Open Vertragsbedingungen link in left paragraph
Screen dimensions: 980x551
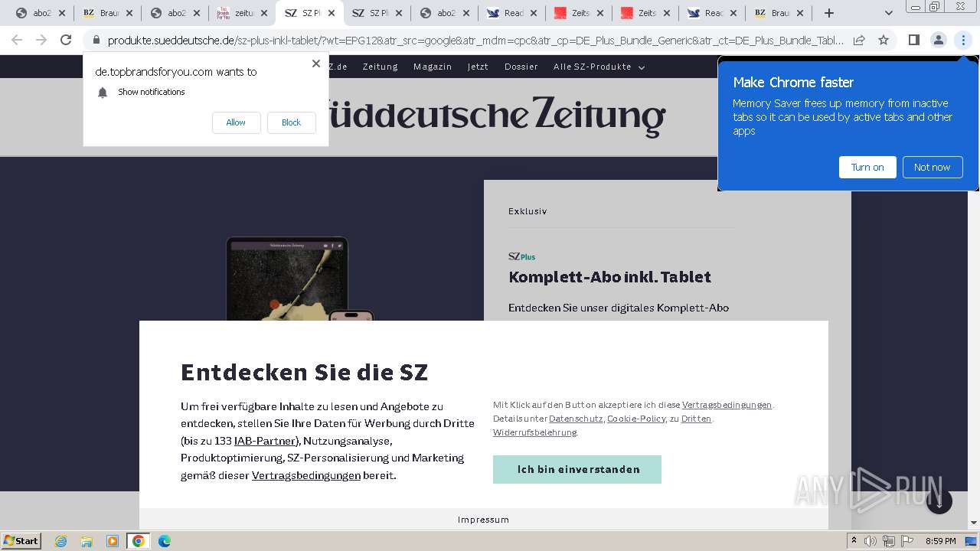click(x=306, y=475)
